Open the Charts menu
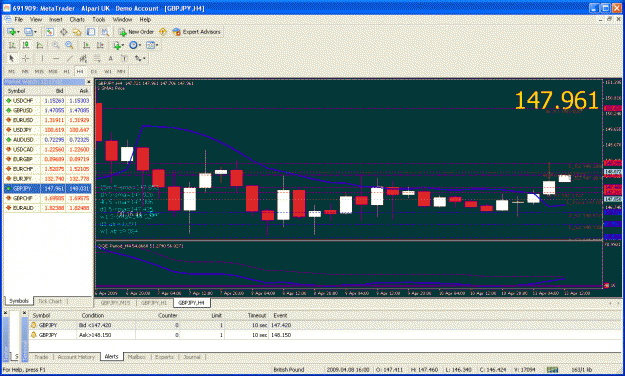This screenshot has width=625, height=376. point(77,20)
